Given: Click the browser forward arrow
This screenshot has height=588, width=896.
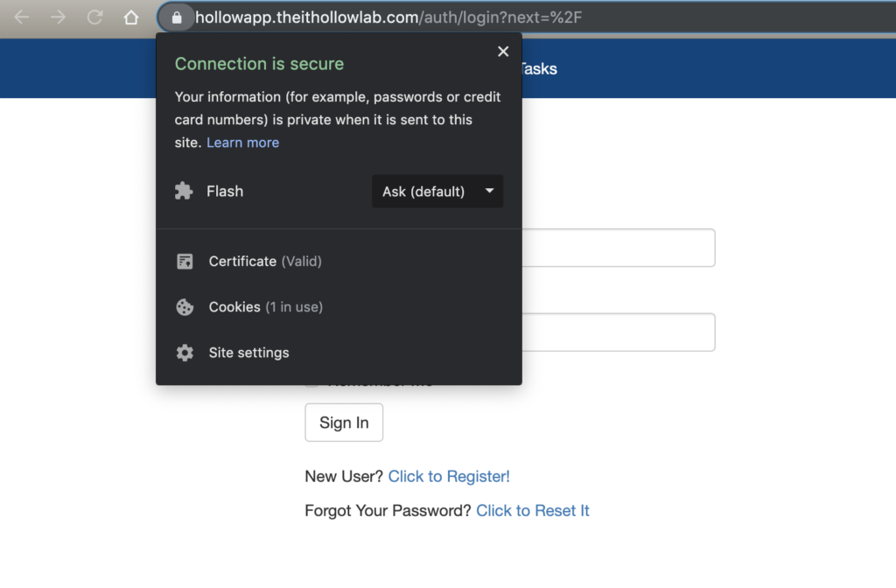Looking at the screenshot, I should click(59, 17).
